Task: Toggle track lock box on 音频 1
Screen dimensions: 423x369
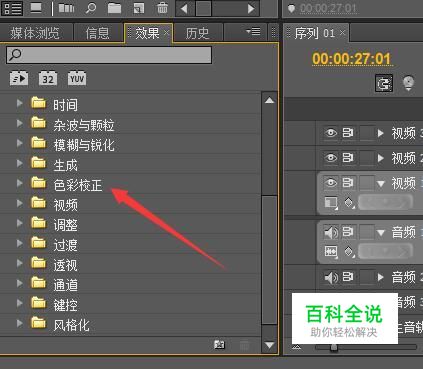Action: (x=366, y=232)
